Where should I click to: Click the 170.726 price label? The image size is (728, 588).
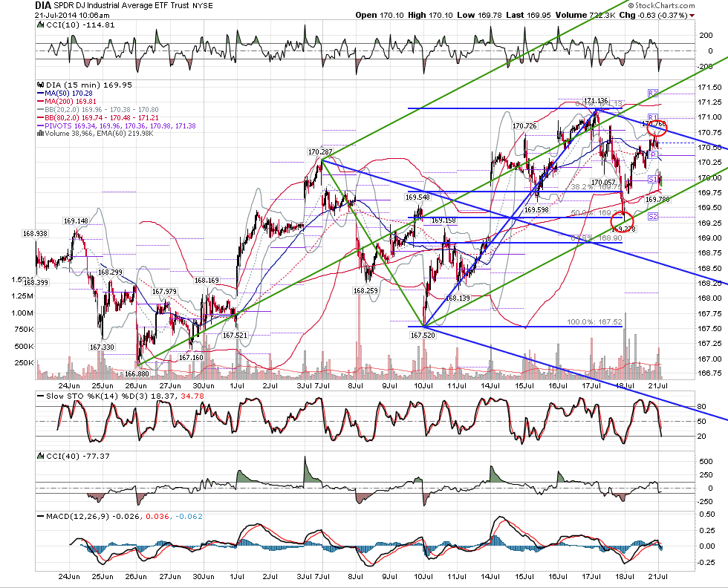[x=524, y=125]
